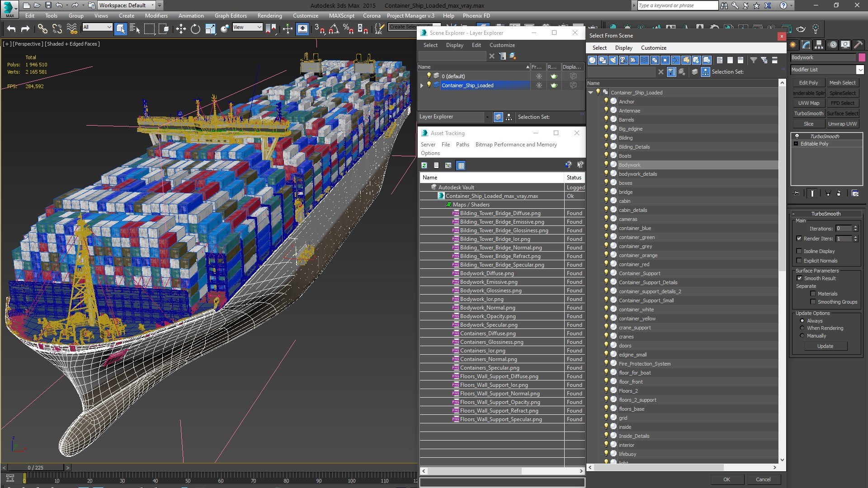Open Display menu in Select From Scene
The height and width of the screenshot is (488, 868).
click(623, 48)
